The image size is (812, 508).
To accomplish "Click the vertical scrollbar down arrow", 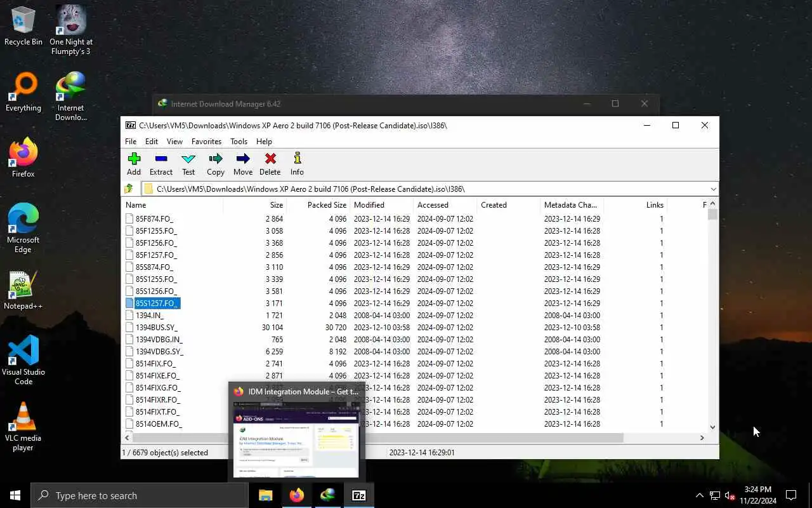I will 712,427.
